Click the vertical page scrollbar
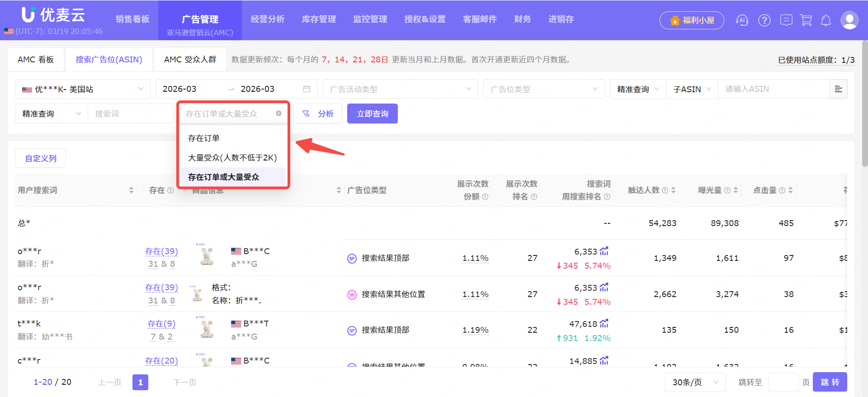This screenshot has height=397, width=868. click(864, 103)
